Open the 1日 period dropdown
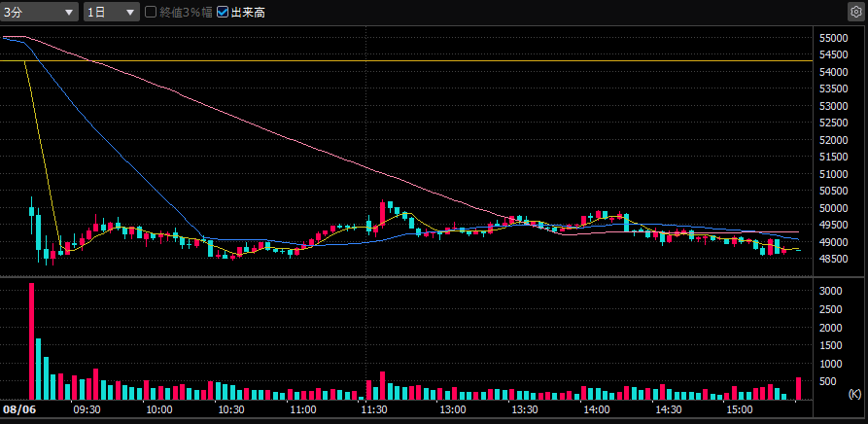Screen dimensions: 868x424 (111, 13)
